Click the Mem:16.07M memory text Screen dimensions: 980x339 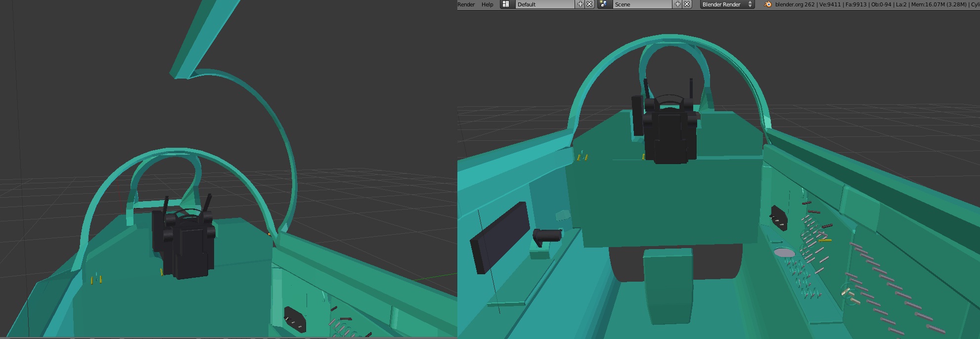(x=928, y=4)
